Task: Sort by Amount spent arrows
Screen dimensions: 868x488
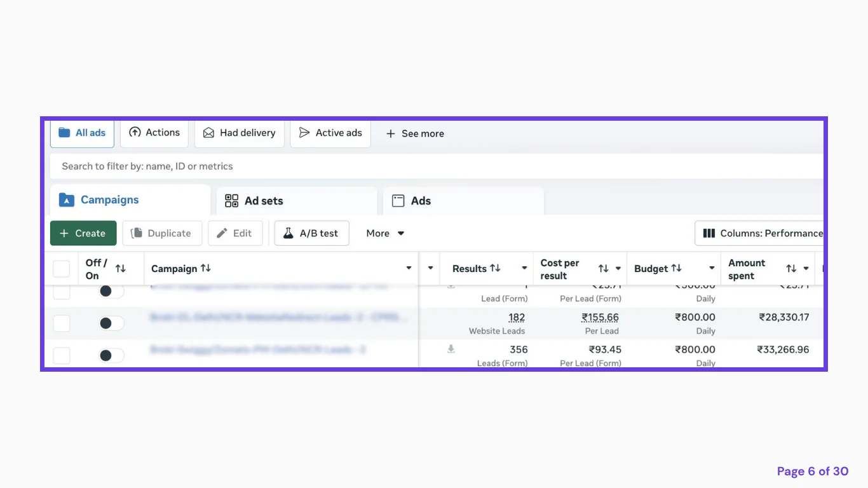Action: (x=791, y=269)
